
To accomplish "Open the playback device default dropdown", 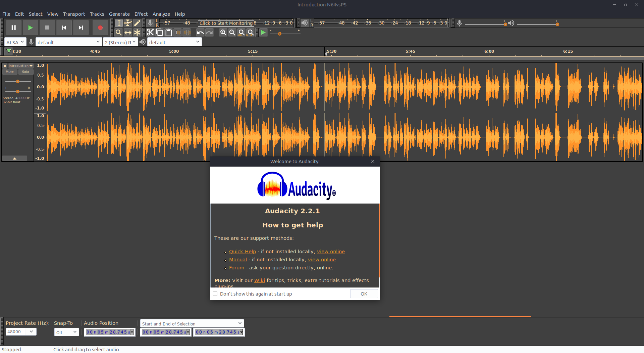I will 174,42.
